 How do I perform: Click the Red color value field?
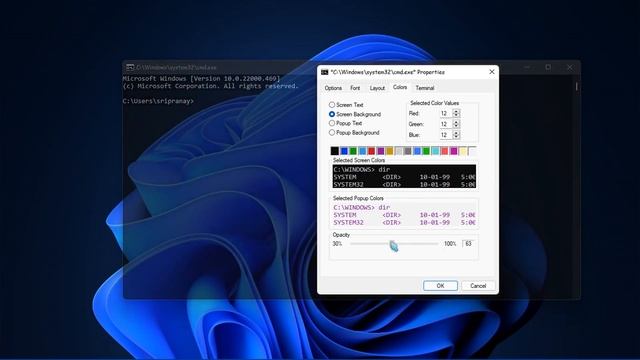[x=446, y=113]
